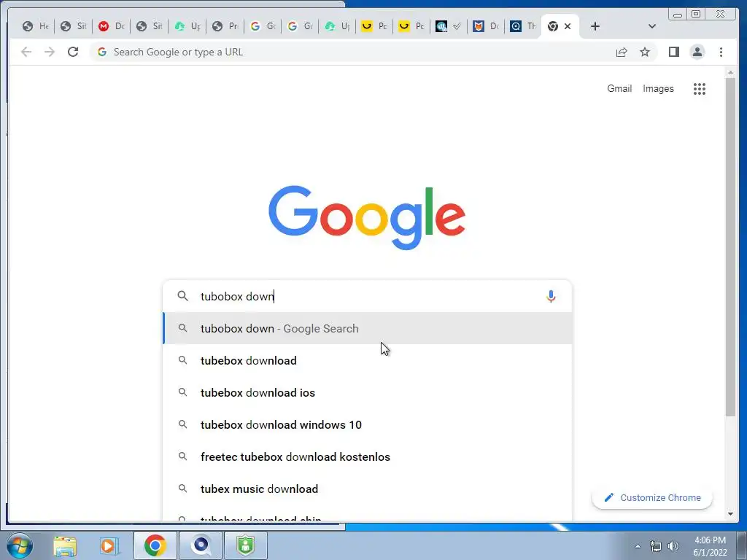Viewport: 747px width, 560px height.
Task: Expand the tab search dropdown arrow
Action: coord(651,26)
